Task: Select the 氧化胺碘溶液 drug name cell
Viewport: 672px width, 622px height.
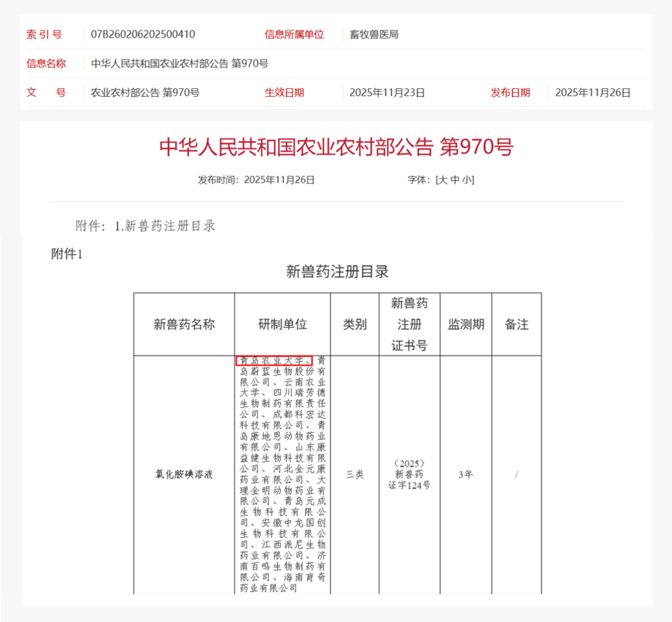Action: (183, 474)
